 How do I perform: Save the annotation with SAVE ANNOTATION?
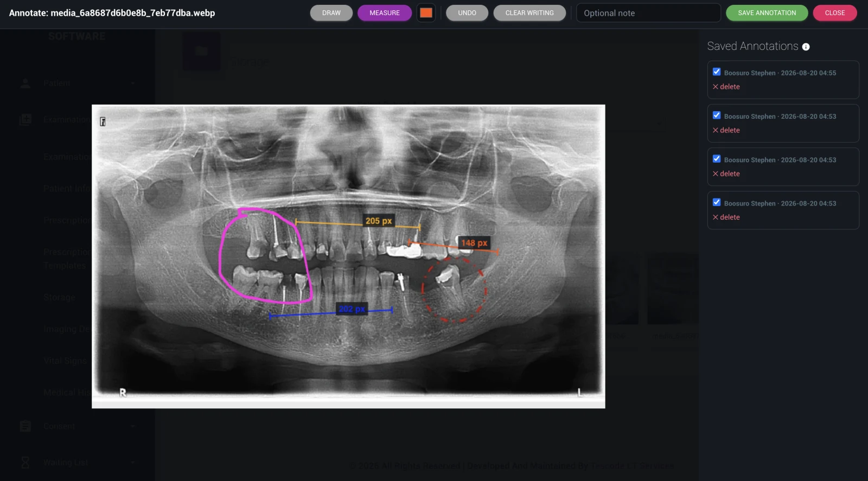coord(767,13)
